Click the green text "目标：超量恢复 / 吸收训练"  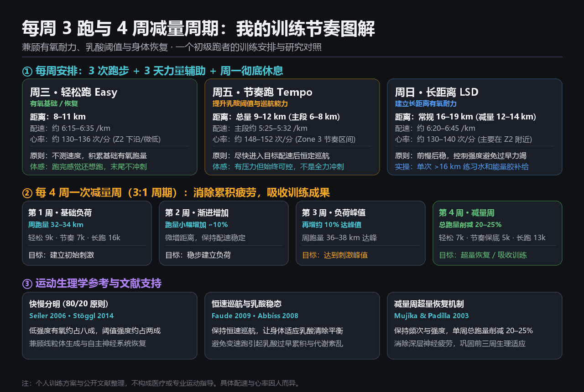pyautogui.click(x=483, y=255)
